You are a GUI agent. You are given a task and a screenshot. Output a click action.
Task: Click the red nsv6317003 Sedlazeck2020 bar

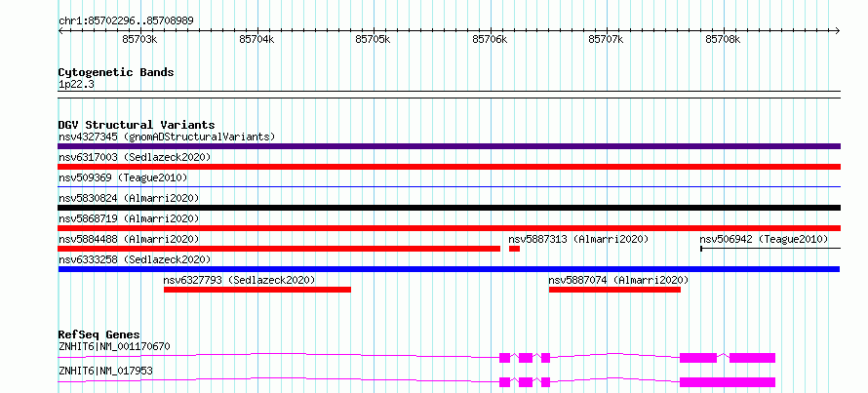pos(449,167)
